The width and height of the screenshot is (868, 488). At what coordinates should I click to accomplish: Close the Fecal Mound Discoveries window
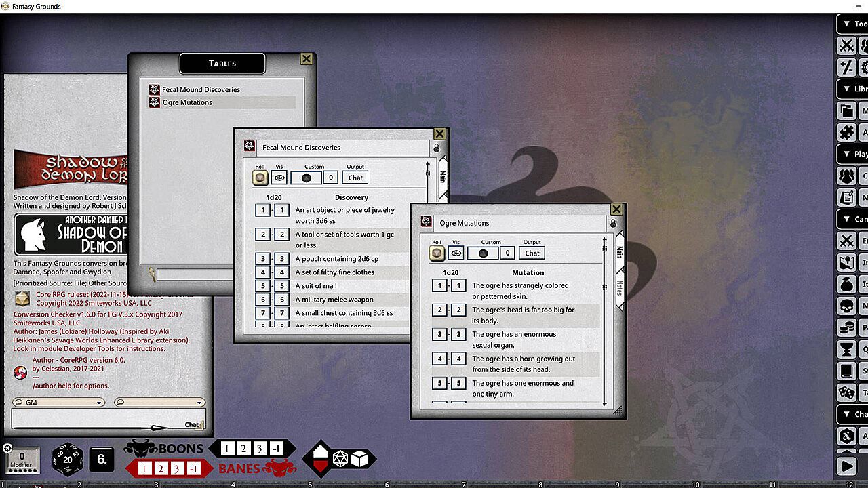point(439,134)
